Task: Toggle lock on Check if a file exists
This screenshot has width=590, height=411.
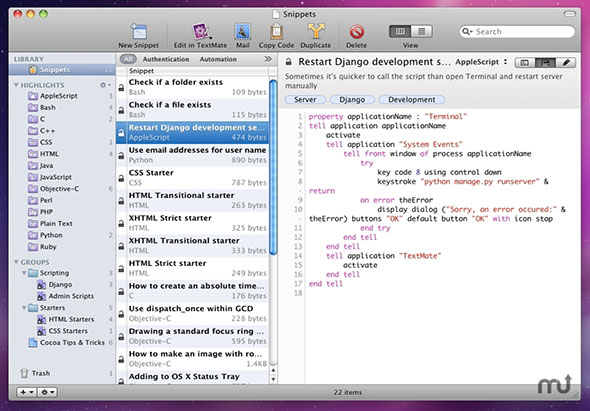Action: coord(121,111)
